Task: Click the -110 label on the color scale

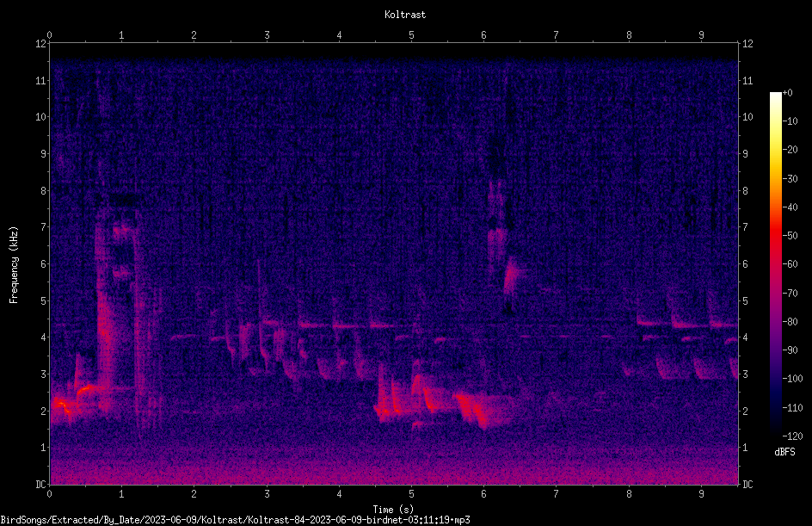Action: pyautogui.click(x=792, y=408)
